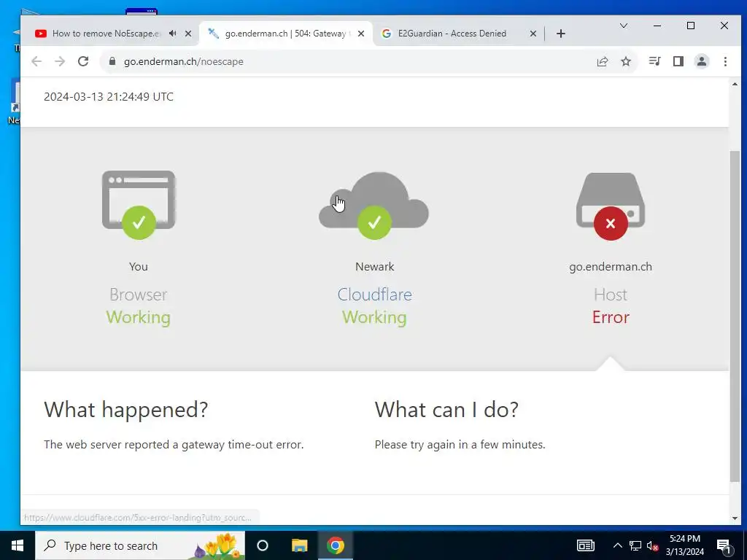Click the address bar URL field
This screenshot has width=747, height=560.
pos(352,61)
